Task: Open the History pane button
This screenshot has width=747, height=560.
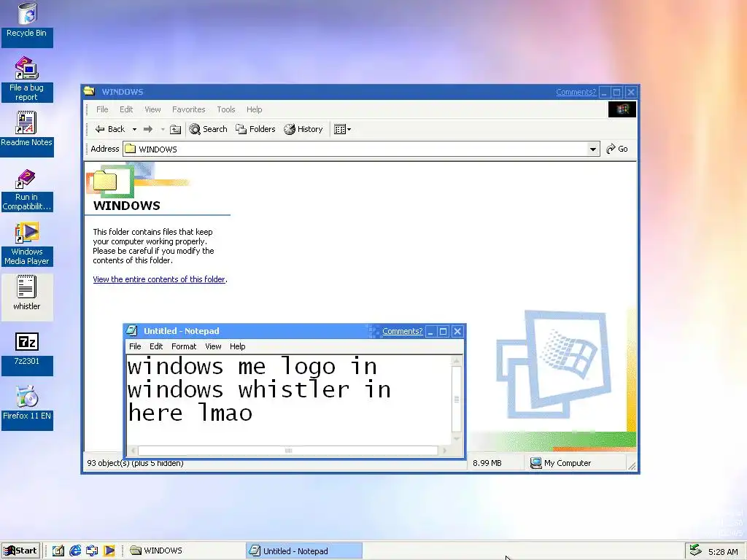Action: (303, 129)
